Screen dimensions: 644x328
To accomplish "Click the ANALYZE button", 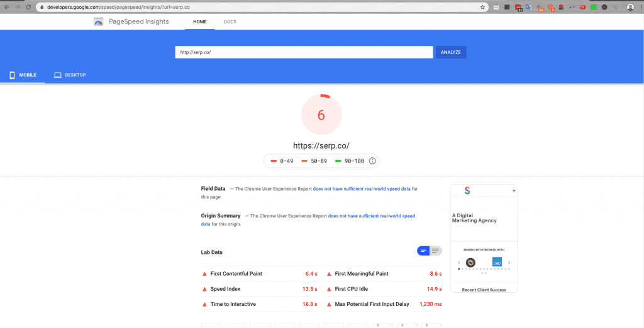I will pos(451,52).
